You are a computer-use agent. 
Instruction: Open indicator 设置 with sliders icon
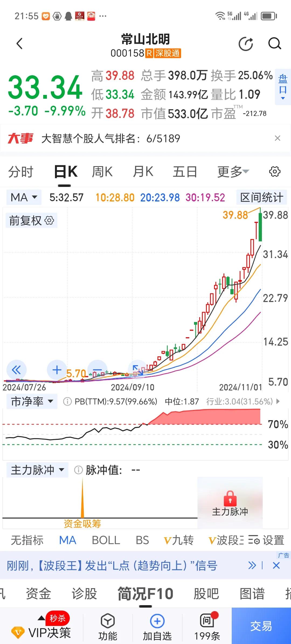[x=266, y=540]
